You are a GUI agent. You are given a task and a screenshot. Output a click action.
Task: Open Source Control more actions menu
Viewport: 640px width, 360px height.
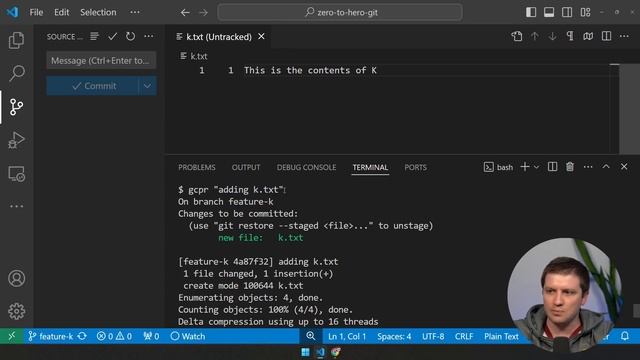pyautogui.click(x=149, y=36)
